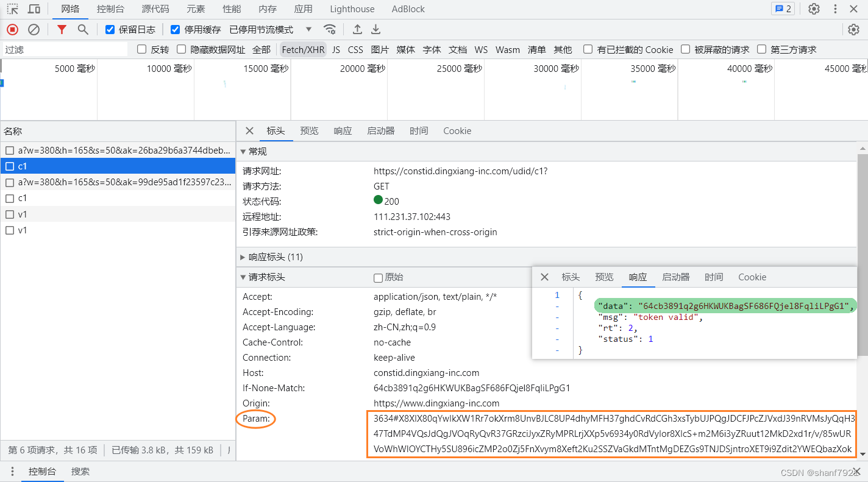Check the third-party requests checkbox 第三方请求
This screenshot has width=868, height=482.
tap(761, 49)
